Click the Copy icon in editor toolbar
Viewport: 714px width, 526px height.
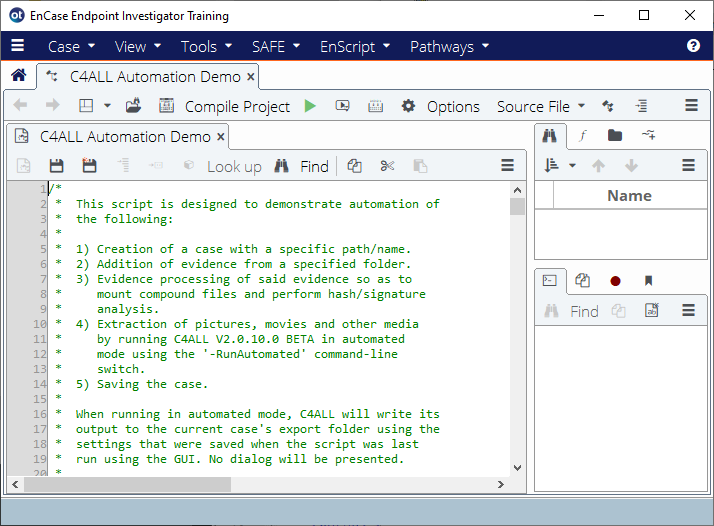[354, 166]
